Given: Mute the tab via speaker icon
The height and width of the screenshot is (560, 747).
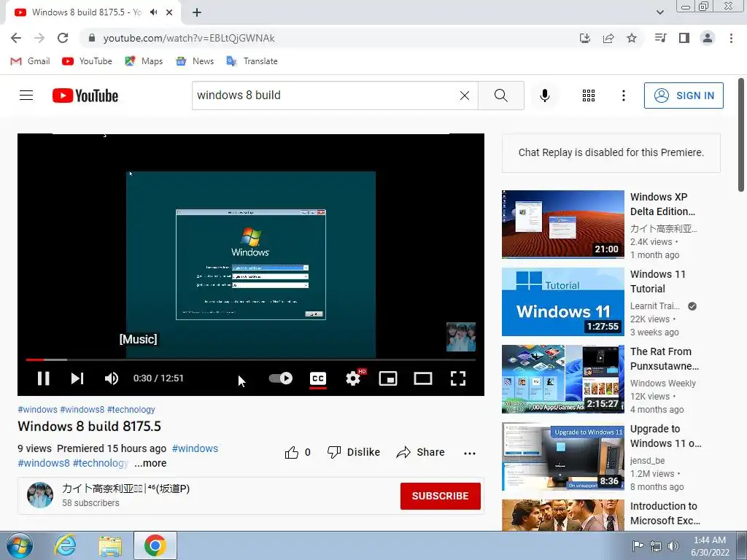Looking at the screenshot, I should pos(153,12).
